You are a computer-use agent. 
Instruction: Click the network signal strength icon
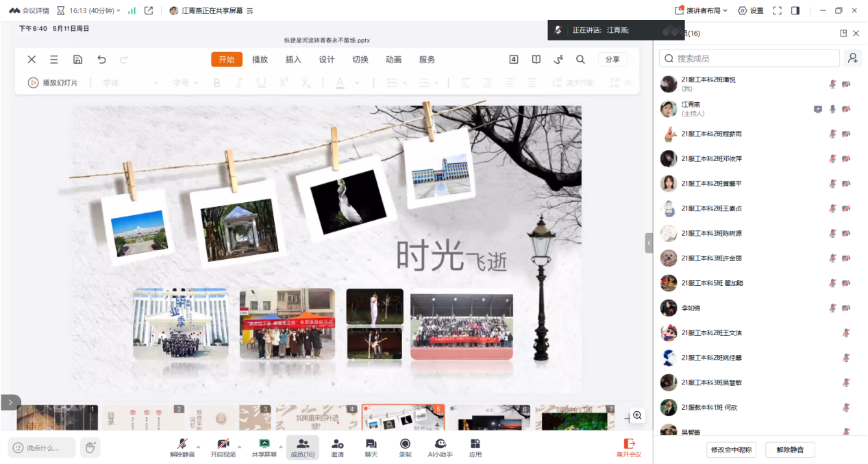click(x=132, y=10)
